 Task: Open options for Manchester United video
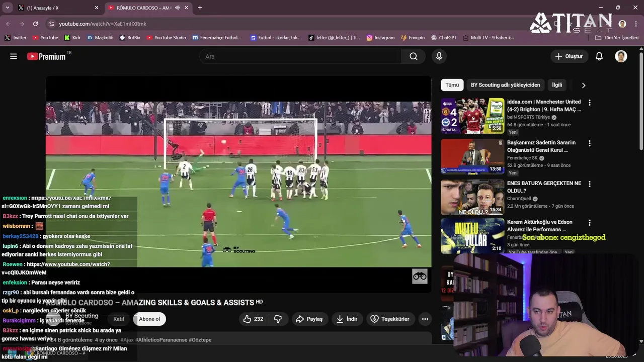[x=589, y=103]
